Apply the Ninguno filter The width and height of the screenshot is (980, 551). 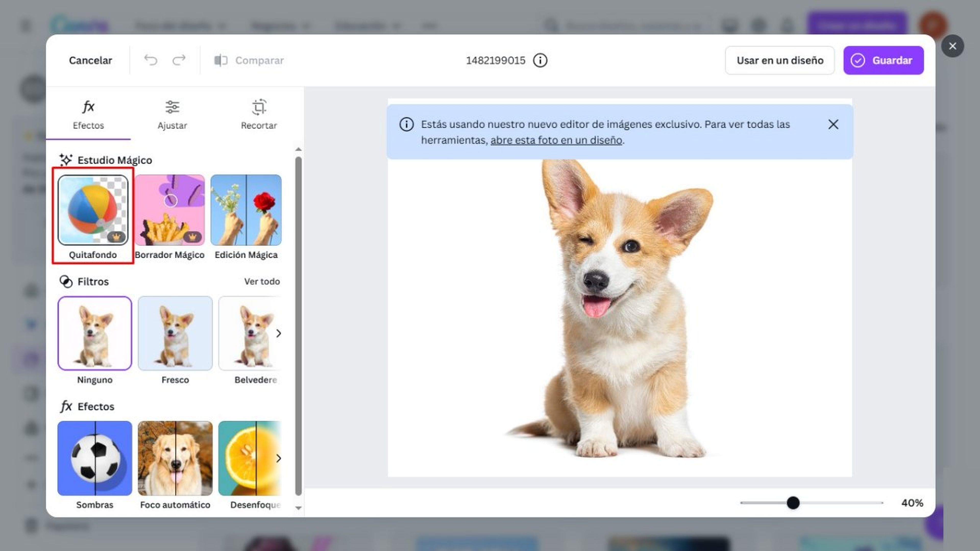point(95,340)
